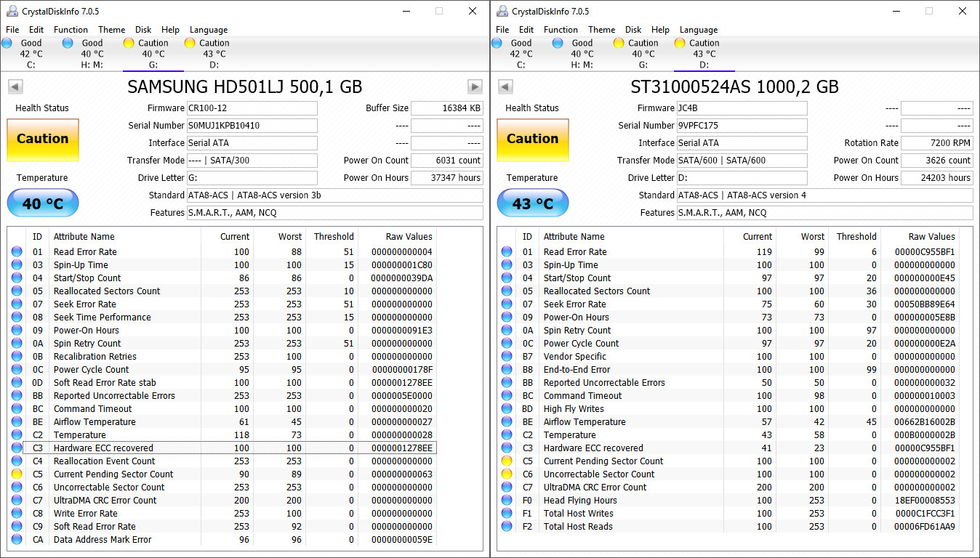Click the Serial Number field 9VPFC175
Viewport: 980px width, 558px height.
coord(742,126)
